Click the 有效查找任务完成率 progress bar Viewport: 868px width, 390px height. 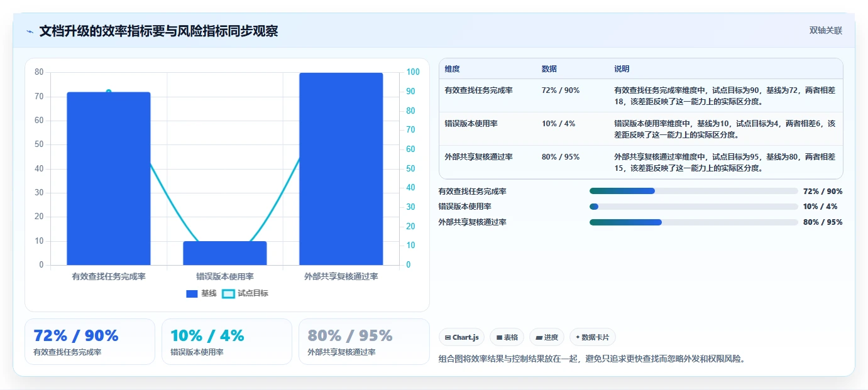coord(694,191)
